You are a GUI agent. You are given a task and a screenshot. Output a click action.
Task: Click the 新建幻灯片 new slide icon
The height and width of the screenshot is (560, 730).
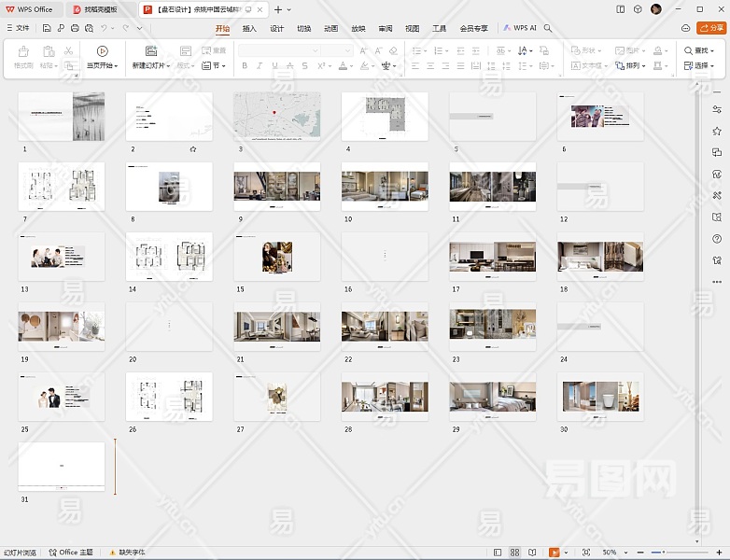[x=150, y=50]
